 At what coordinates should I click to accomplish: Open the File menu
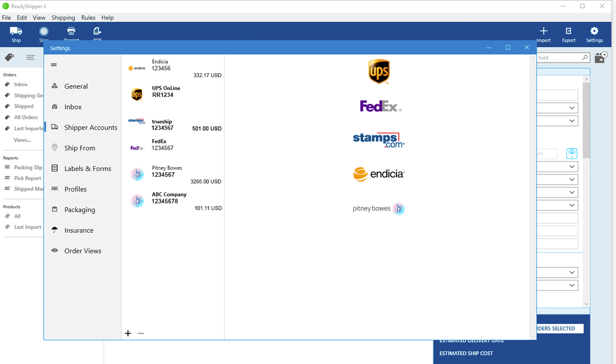[6, 18]
